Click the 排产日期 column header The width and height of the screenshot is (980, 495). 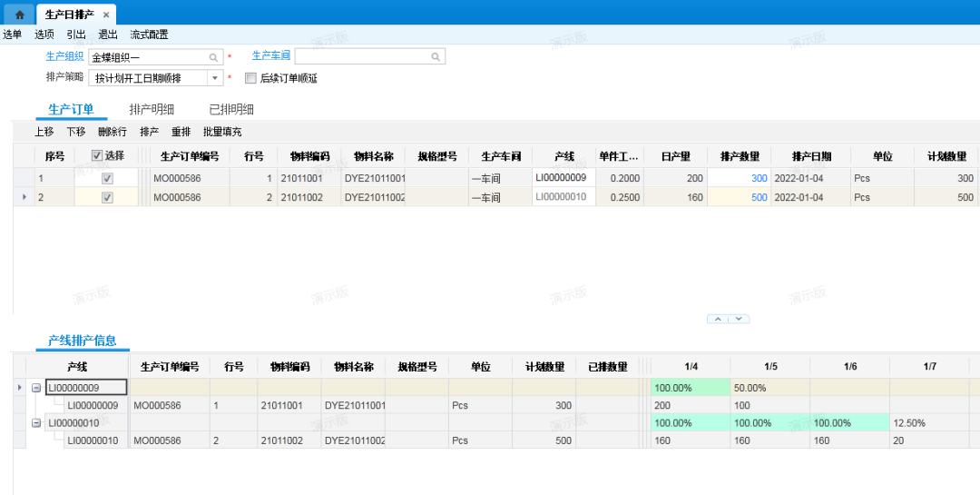[x=810, y=156]
